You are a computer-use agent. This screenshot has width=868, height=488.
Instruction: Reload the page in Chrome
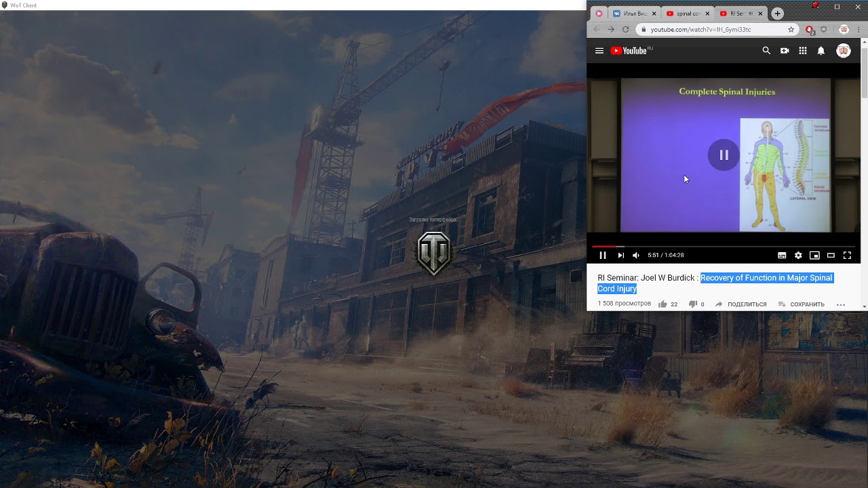point(625,30)
